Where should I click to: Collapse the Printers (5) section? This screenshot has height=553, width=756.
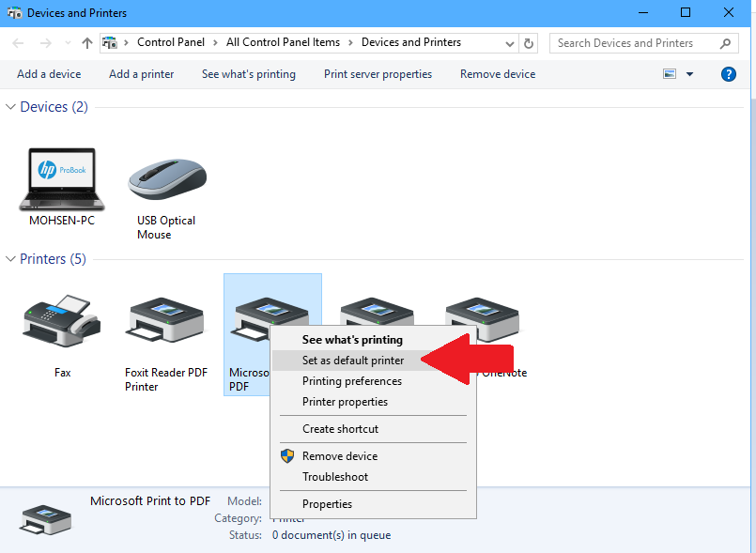point(10,259)
